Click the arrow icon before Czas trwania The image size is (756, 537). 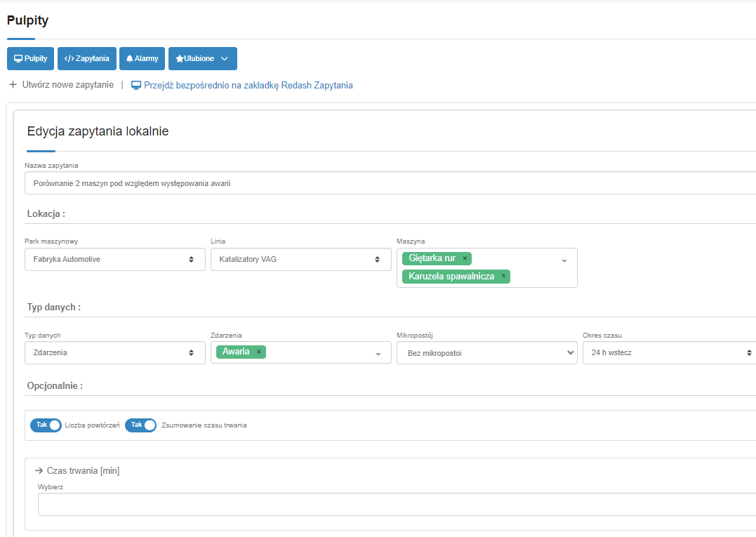tap(39, 471)
